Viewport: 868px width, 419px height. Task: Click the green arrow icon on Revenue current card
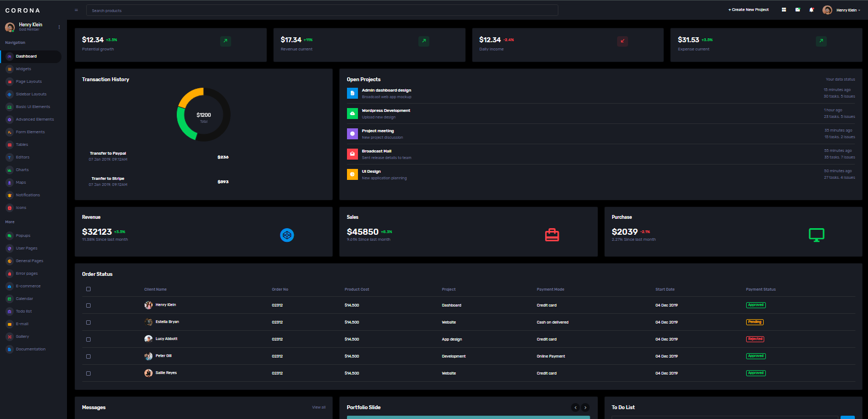point(424,41)
